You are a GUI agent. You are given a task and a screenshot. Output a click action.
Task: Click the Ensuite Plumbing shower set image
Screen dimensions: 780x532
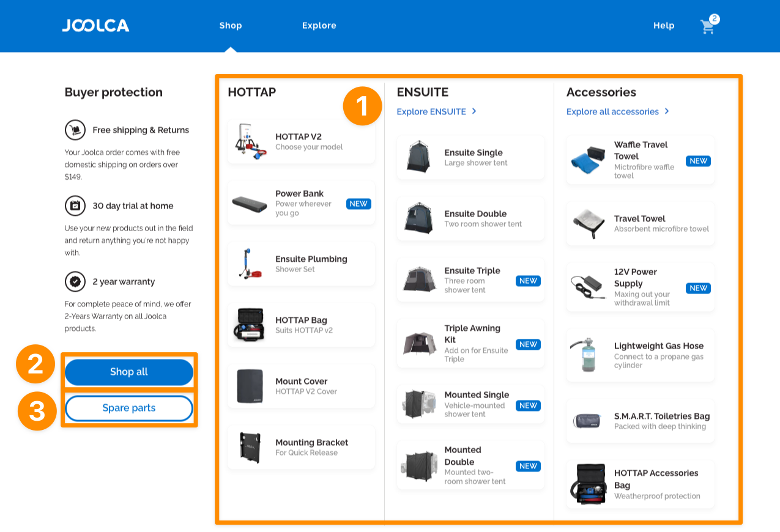click(x=250, y=264)
